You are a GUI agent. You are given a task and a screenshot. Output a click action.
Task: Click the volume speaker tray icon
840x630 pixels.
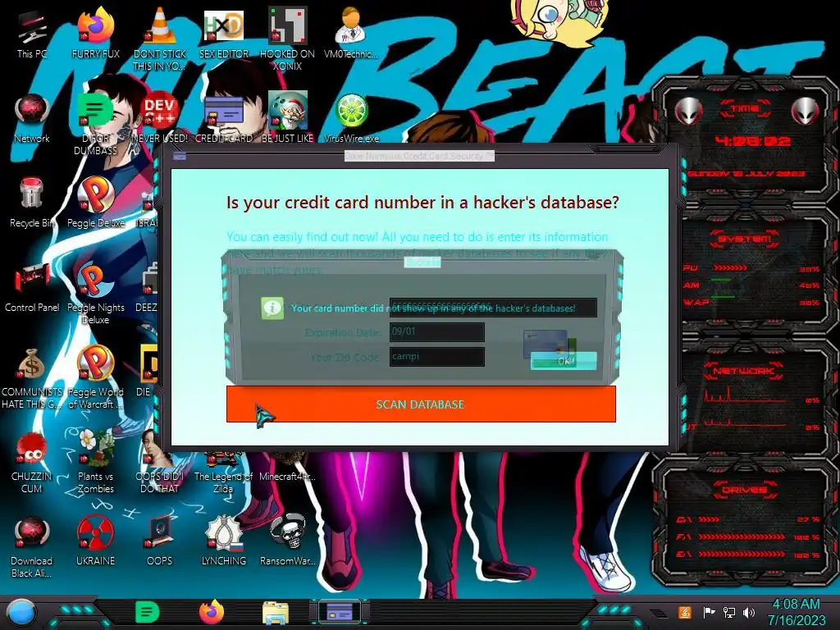749,612
